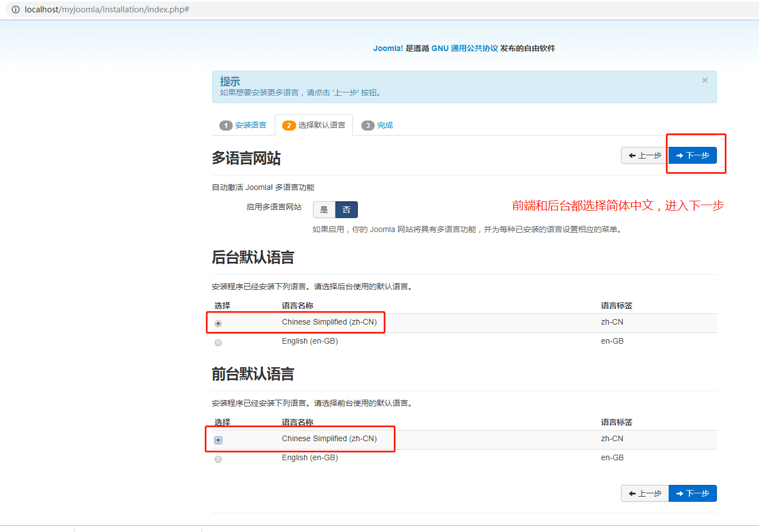Click the 后台默认语言 heading
This screenshot has width=759, height=532.
(x=253, y=257)
